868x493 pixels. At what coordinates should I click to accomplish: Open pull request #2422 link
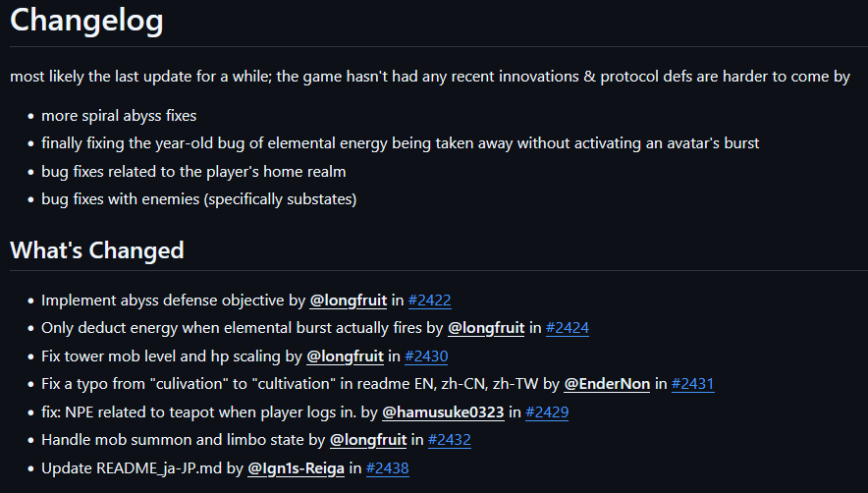tap(429, 301)
